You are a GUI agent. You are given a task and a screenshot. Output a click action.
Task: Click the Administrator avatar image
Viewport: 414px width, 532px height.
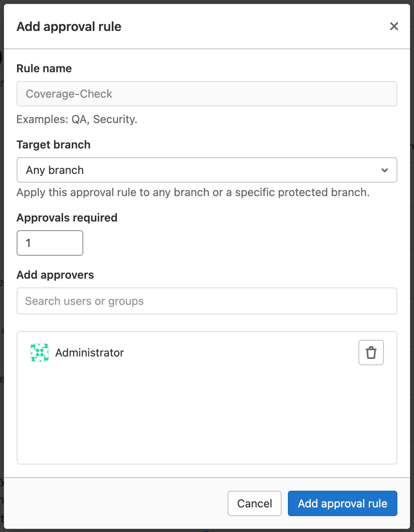[x=39, y=352]
